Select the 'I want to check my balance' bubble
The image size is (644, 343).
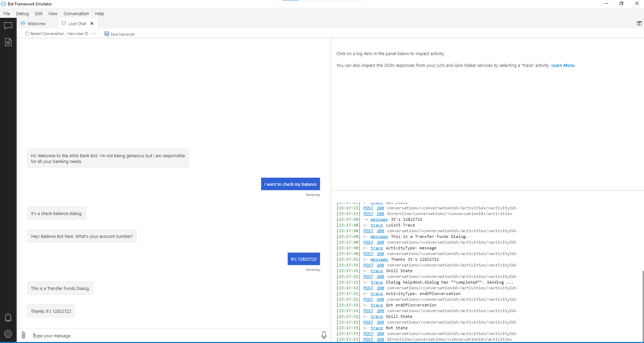[x=290, y=184]
